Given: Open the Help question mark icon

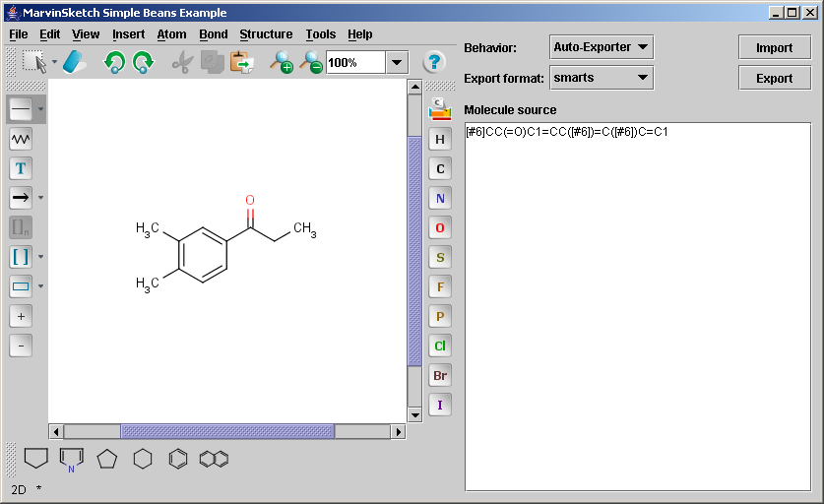Looking at the screenshot, I should pos(434,62).
